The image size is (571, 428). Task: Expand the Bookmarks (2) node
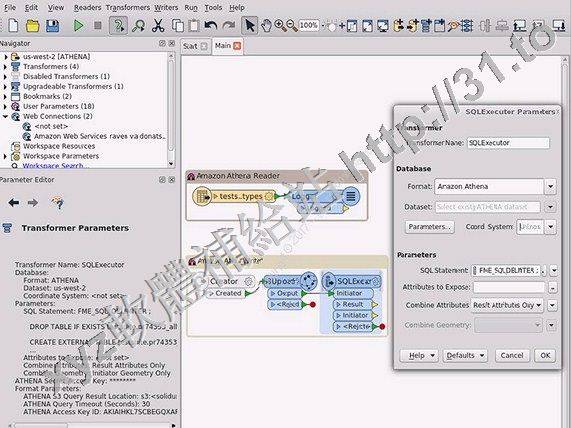tap(5, 97)
